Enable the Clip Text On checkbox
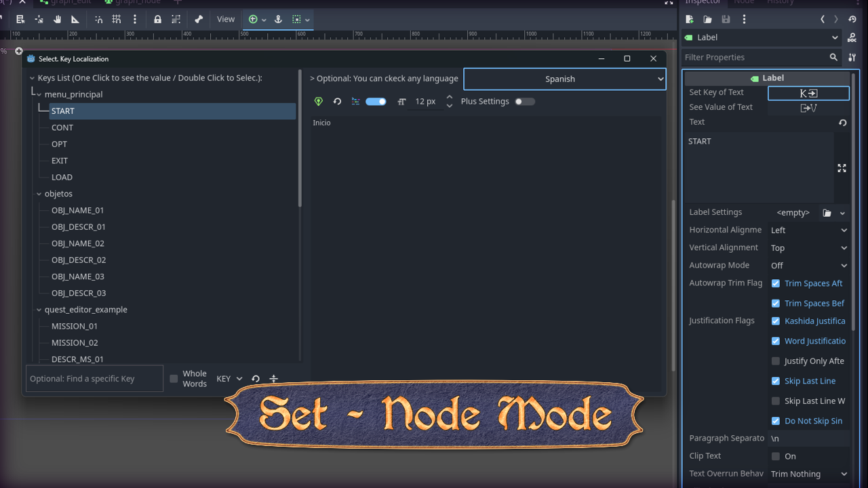The width and height of the screenshot is (868, 488). [776, 456]
